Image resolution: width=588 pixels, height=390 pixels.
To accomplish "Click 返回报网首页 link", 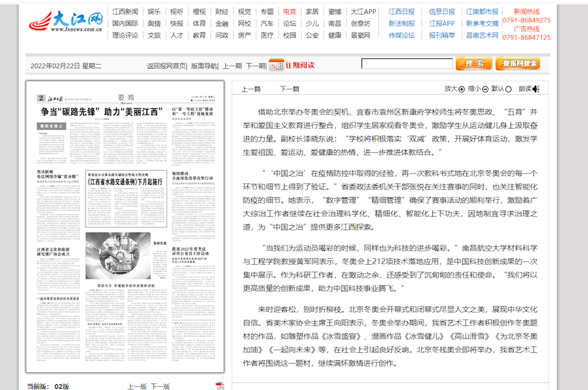I will click(x=166, y=66).
